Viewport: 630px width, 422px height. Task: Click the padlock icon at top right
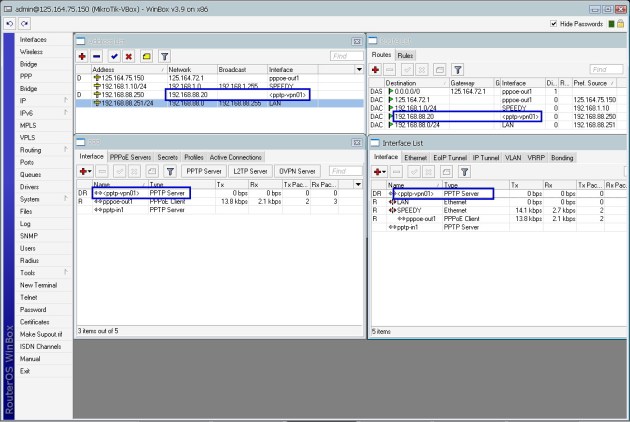click(x=621, y=24)
